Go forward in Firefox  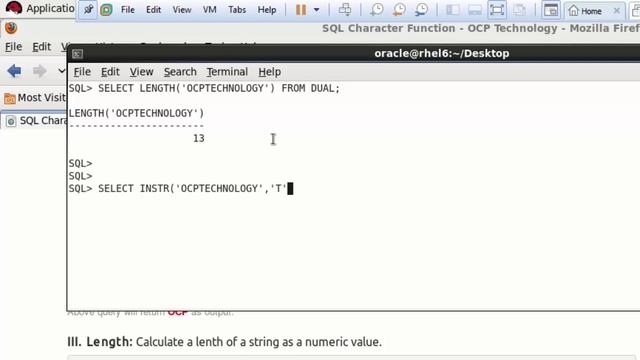click(x=40, y=71)
